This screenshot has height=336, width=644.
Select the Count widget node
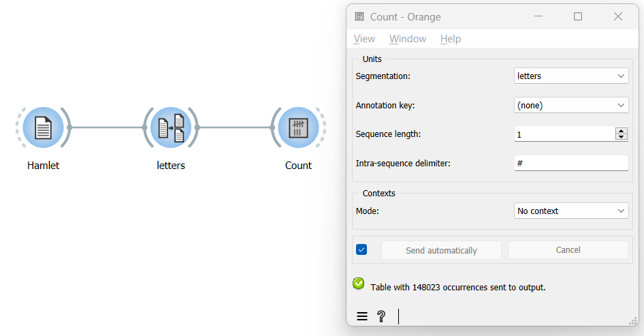pos(299,127)
